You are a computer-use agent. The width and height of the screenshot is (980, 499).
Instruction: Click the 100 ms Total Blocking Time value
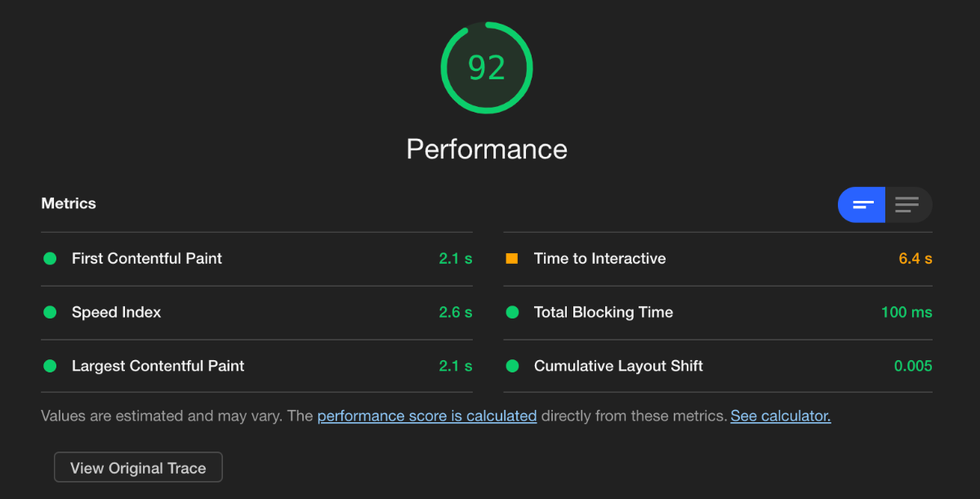point(906,313)
